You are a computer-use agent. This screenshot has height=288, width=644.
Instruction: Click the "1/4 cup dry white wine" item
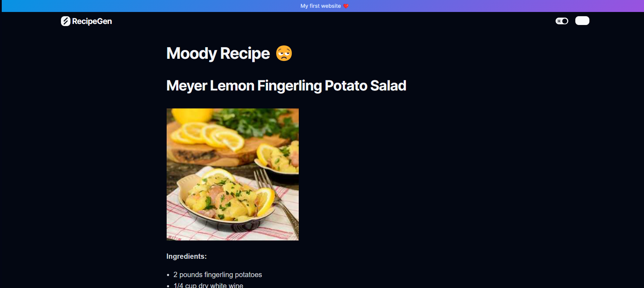(x=208, y=285)
